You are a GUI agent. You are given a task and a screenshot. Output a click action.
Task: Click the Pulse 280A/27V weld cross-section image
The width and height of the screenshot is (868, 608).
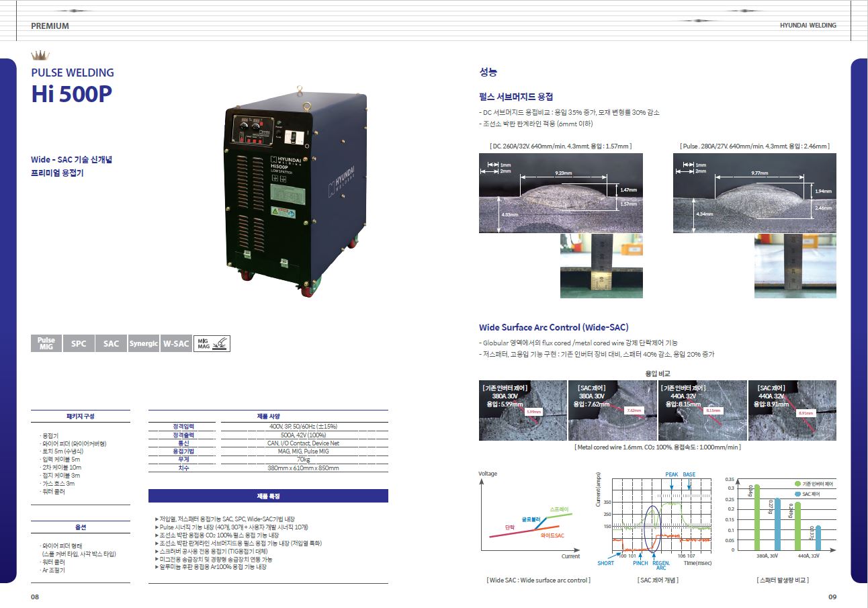coord(754,193)
